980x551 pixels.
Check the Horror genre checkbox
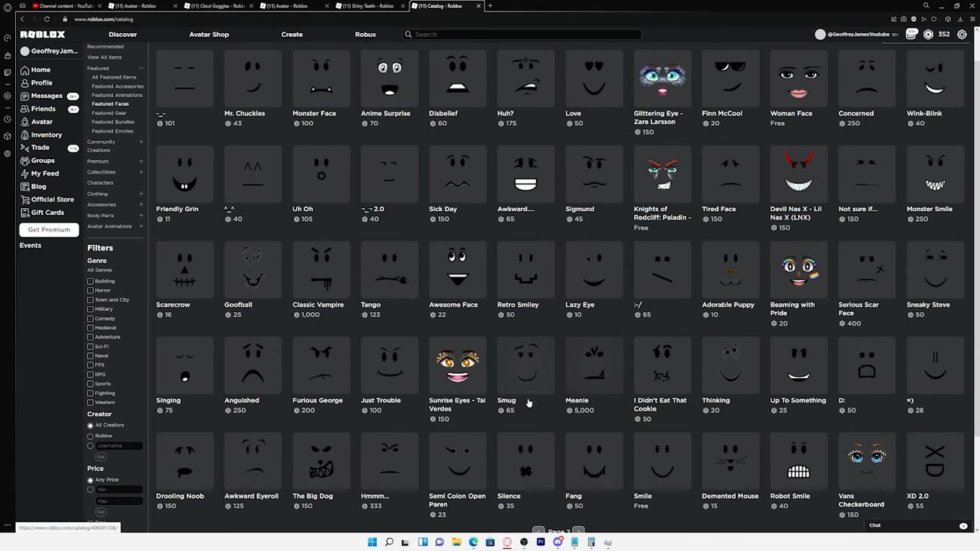tap(90, 290)
